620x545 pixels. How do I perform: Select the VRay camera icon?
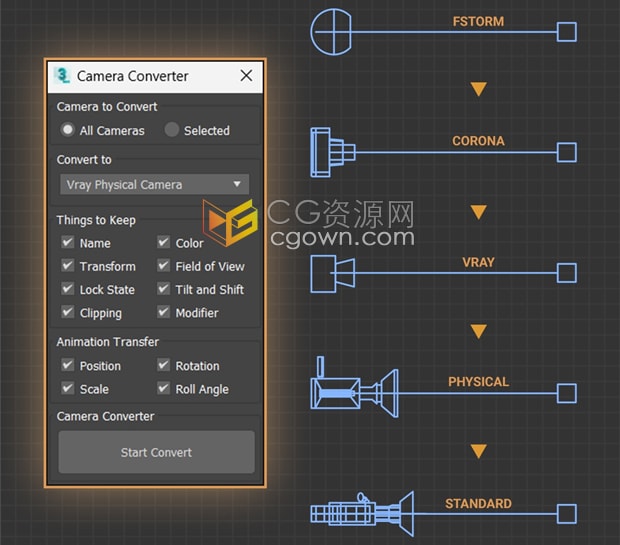[x=331, y=273]
